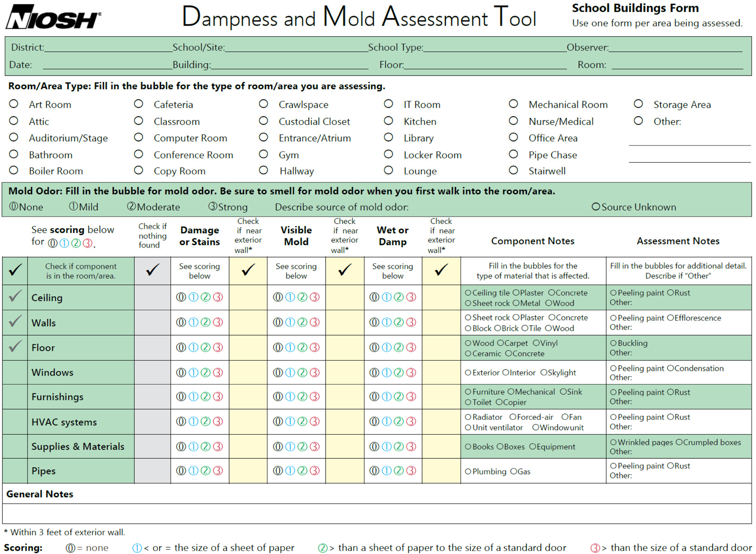Score Windows Wet or Damp as 3

tap(411, 372)
